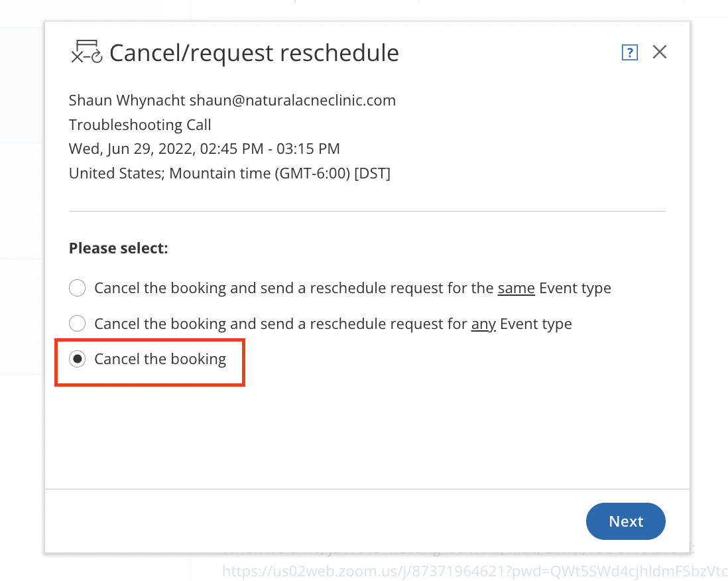Click the "Cancel/request reschedule" dialog title
The height and width of the screenshot is (581, 728).
click(254, 52)
